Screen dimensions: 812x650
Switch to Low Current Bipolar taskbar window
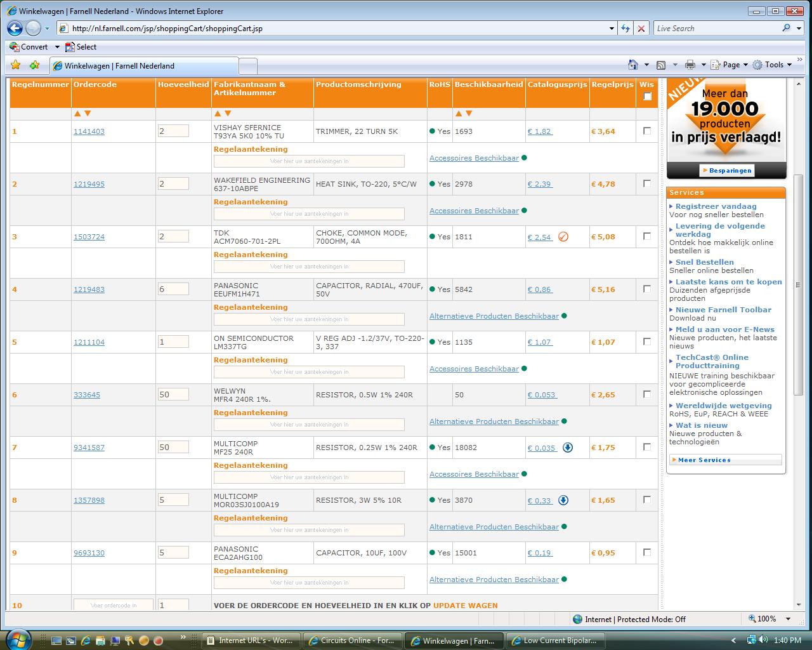click(x=556, y=640)
